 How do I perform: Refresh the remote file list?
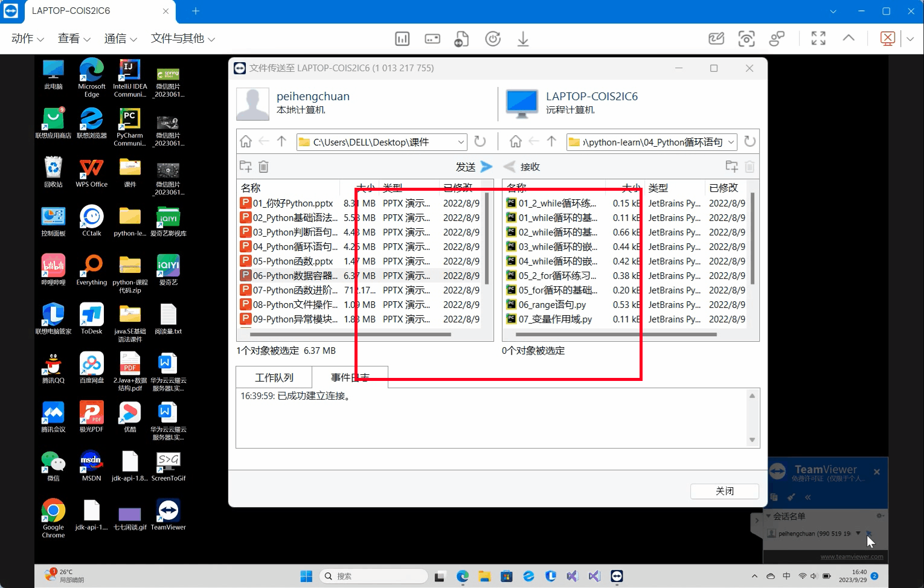[749, 141]
